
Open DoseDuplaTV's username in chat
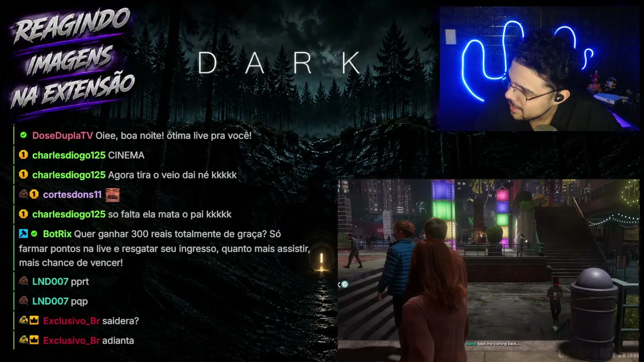coord(62,135)
